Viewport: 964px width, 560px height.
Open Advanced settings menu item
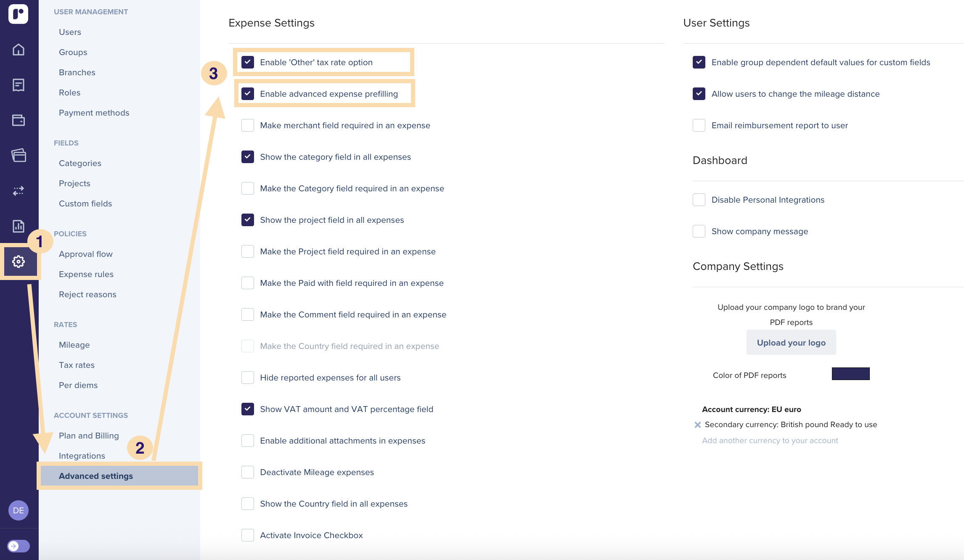point(96,476)
